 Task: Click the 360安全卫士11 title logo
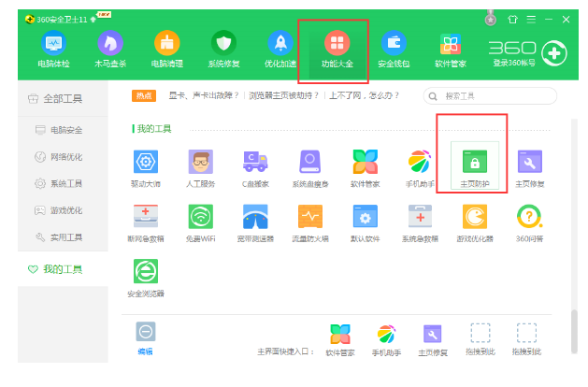click(56, 19)
